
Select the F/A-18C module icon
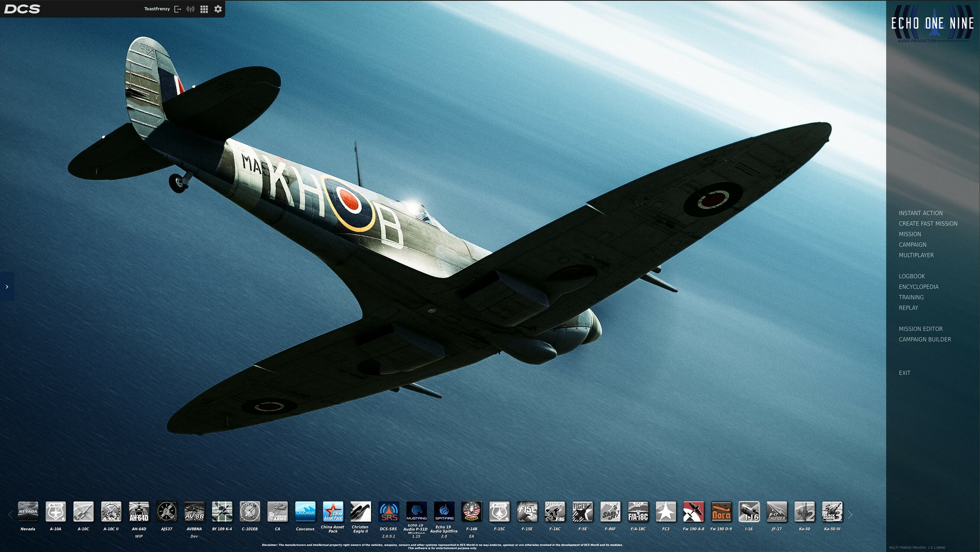638,511
